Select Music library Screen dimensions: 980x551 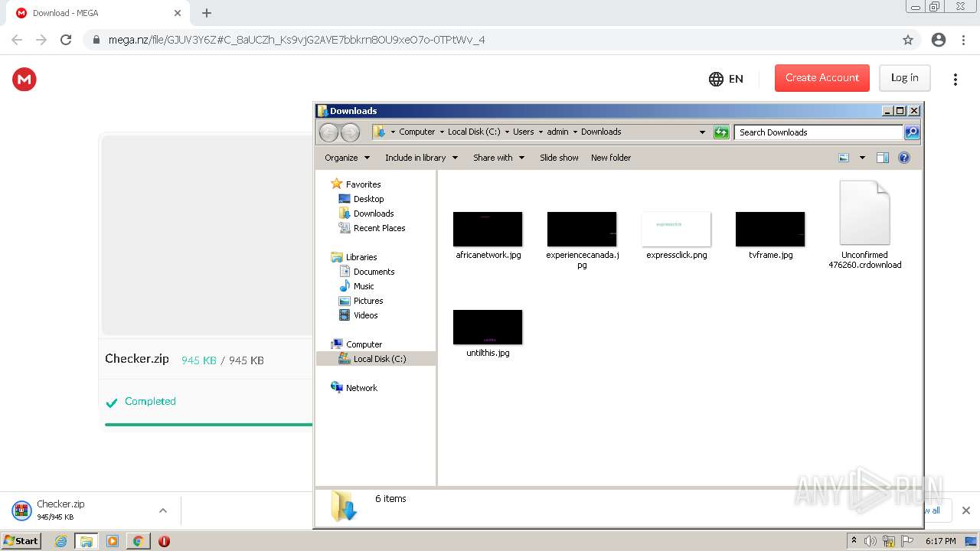point(356,286)
